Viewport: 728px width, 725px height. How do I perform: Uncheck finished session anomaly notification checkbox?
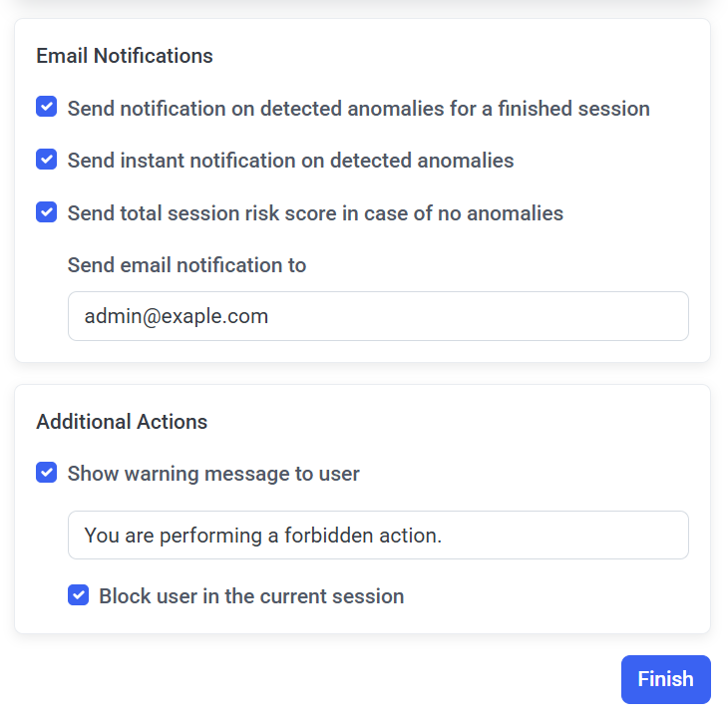(x=46, y=108)
